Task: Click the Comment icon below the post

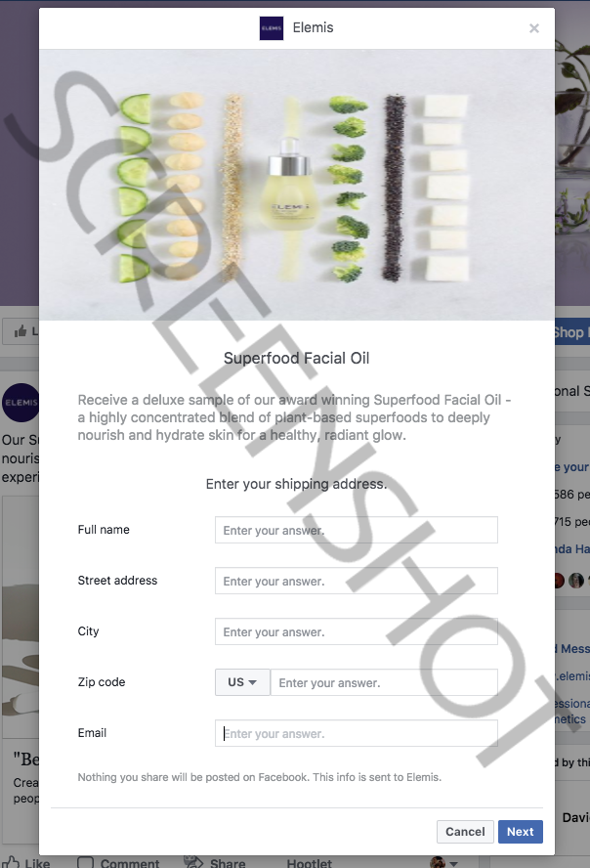Action: point(85,862)
